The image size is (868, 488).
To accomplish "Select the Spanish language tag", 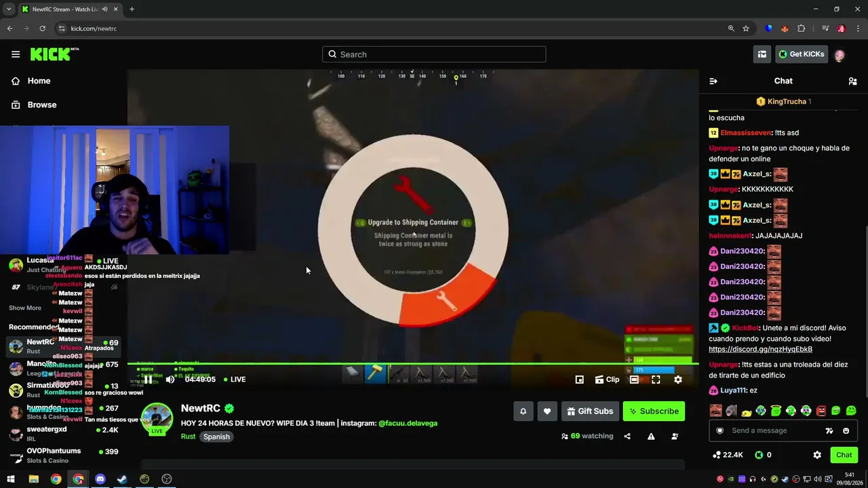I will 217,436.
